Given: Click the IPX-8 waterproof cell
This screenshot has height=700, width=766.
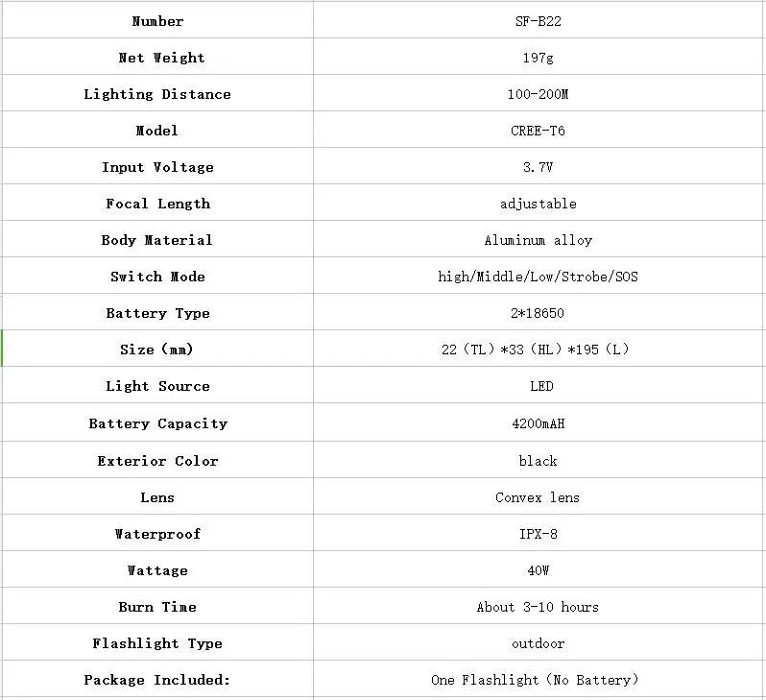Looking at the screenshot, I should tap(538, 533).
